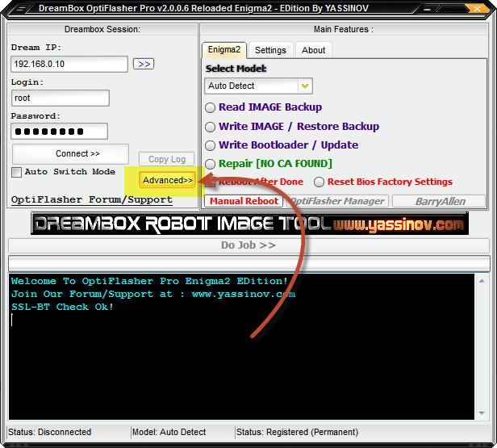Open the Advanced>> options
497x448 pixels.
(167, 180)
